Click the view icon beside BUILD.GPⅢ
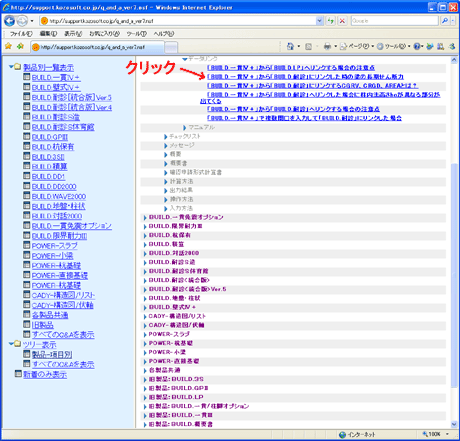 click(x=27, y=136)
